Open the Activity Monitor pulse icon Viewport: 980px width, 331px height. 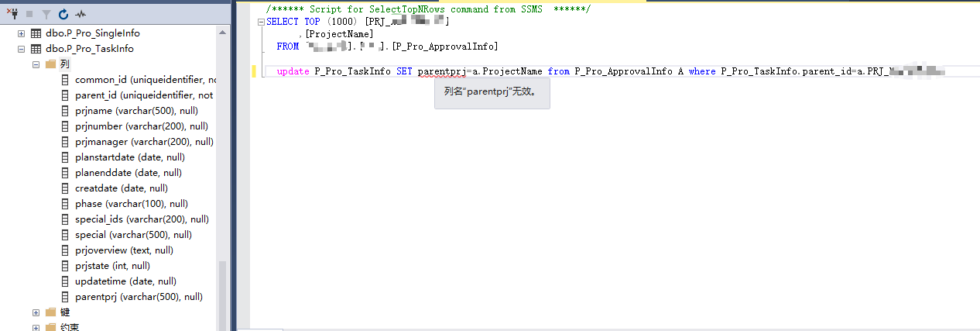[81, 14]
